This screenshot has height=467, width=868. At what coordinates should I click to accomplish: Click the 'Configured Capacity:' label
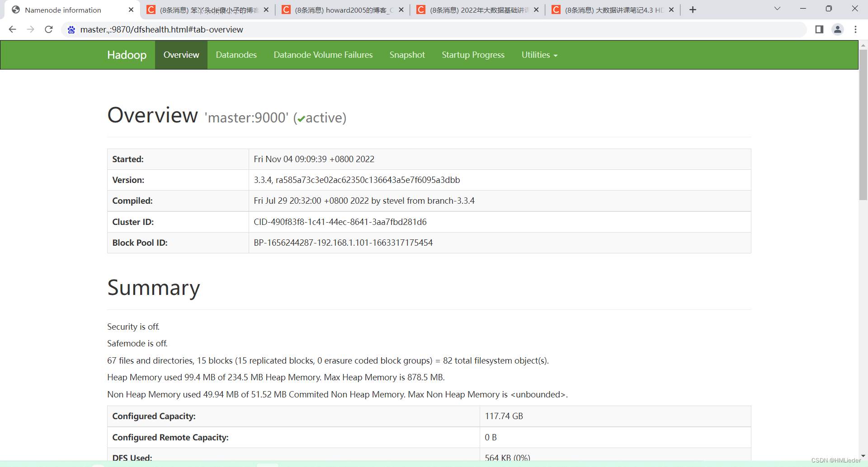[x=154, y=416]
